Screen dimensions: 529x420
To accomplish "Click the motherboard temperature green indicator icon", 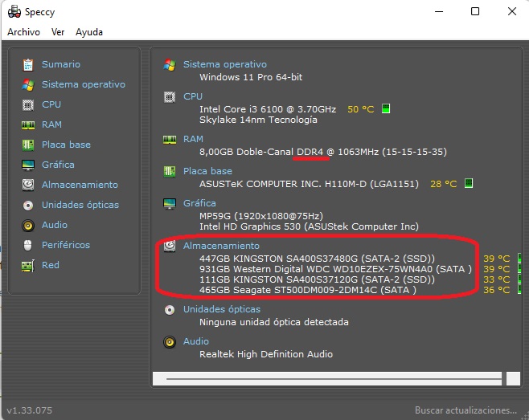I will tap(469, 183).
